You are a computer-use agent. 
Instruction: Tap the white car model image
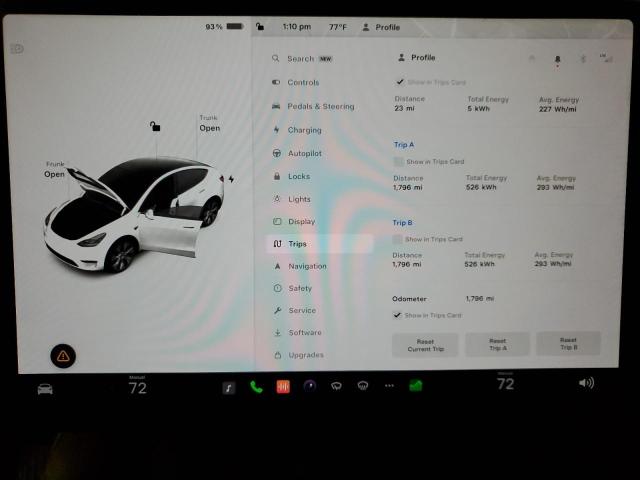tap(134, 214)
